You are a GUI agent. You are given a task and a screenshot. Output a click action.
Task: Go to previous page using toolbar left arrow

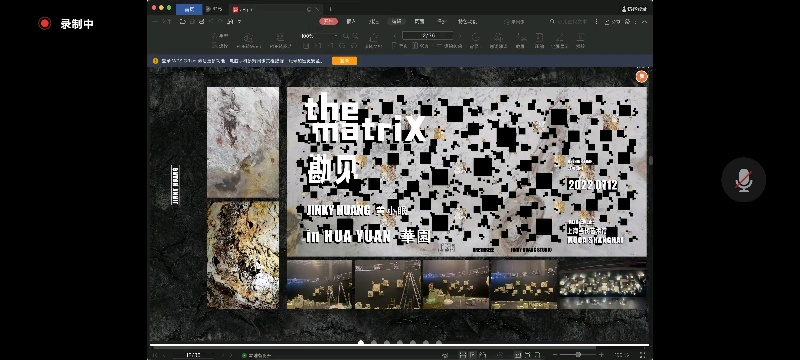point(395,36)
